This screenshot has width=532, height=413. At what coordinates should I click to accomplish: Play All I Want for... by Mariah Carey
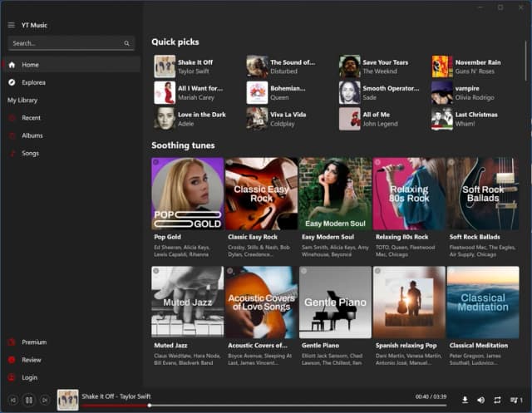(x=195, y=92)
